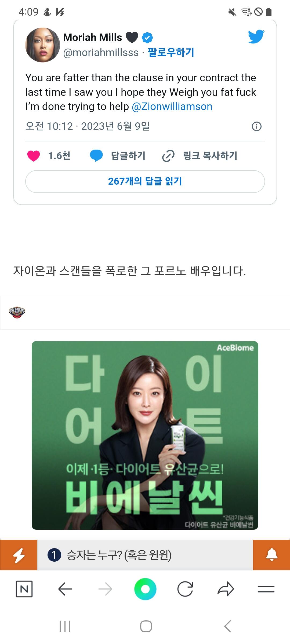Tap the blue reply bubble icon
The width and height of the screenshot is (290, 644).
pos(96,156)
